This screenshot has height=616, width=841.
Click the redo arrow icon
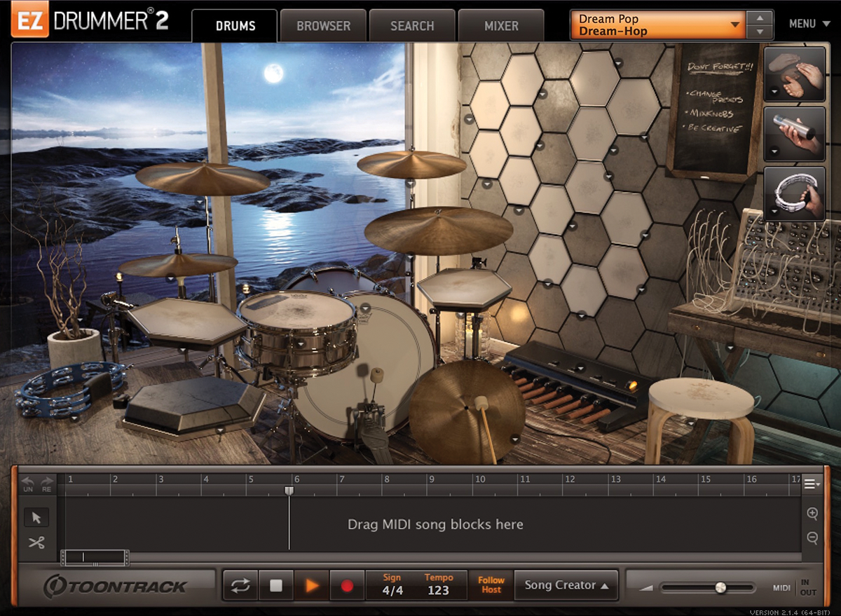click(x=47, y=484)
